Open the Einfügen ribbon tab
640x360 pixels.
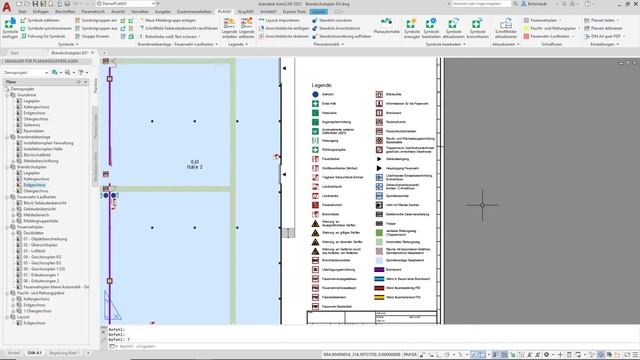pos(41,12)
